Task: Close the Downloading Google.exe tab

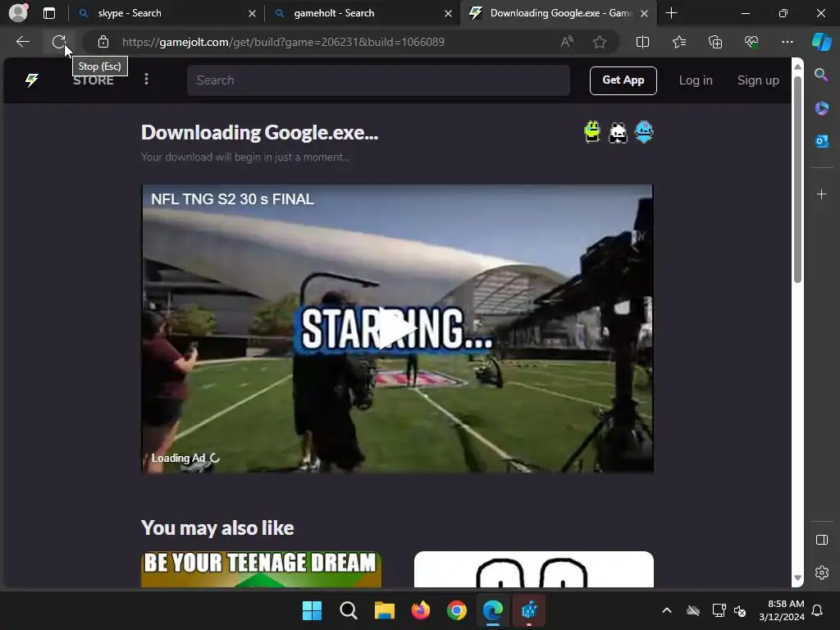Action: (x=645, y=13)
